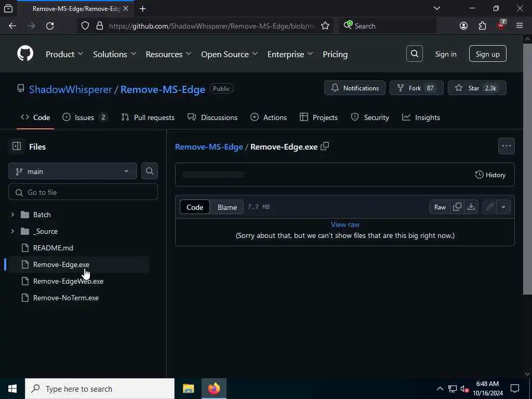Click the Sign in link

(445, 54)
